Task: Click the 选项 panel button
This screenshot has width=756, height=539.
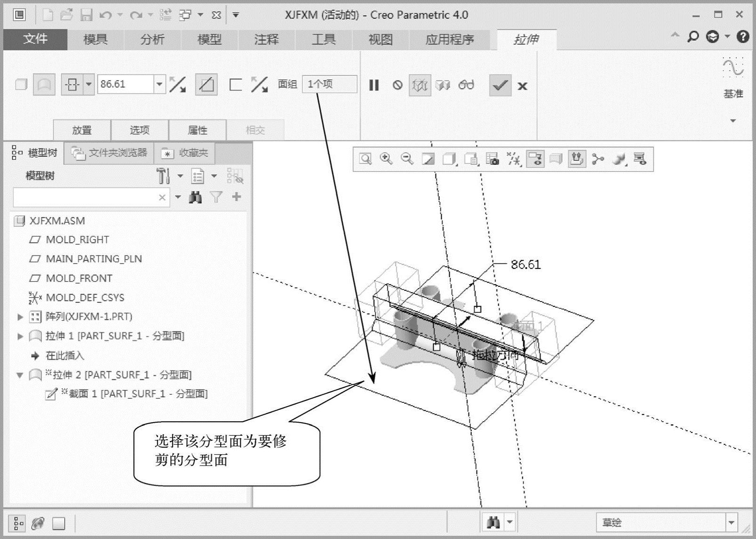Action: click(140, 130)
